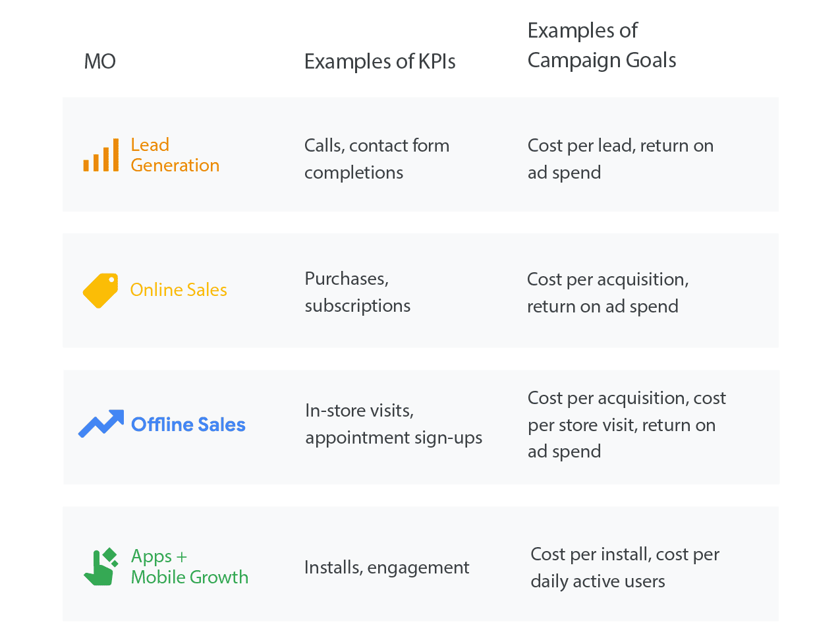Click the green hand tap Apps icon
The width and height of the screenshot is (840, 644).
101,566
